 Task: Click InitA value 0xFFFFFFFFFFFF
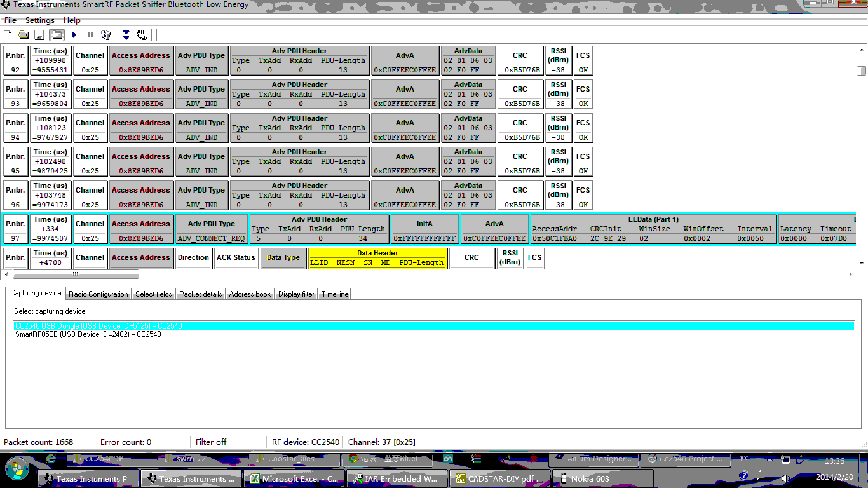coord(424,239)
